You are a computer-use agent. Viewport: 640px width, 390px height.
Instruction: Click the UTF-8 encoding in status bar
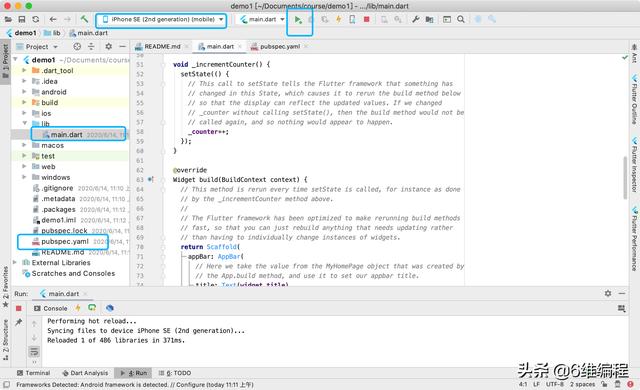pyautogui.click(x=555, y=384)
